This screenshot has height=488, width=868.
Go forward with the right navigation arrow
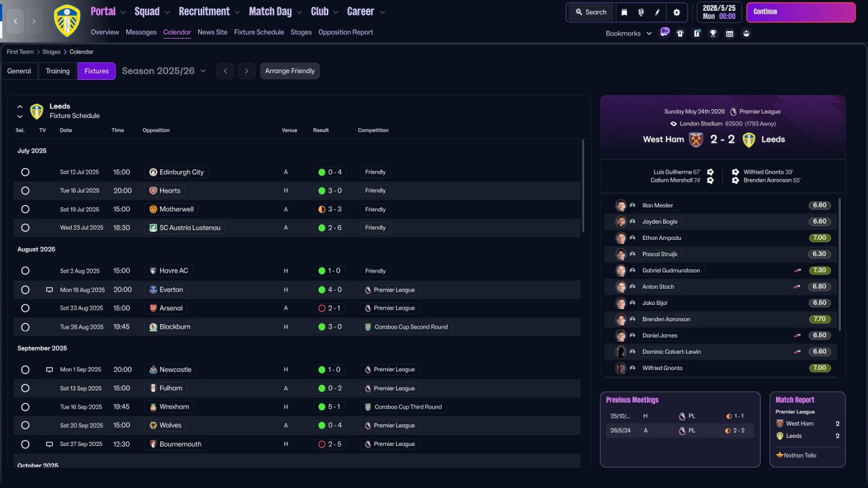pyautogui.click(x=35, y=21)
